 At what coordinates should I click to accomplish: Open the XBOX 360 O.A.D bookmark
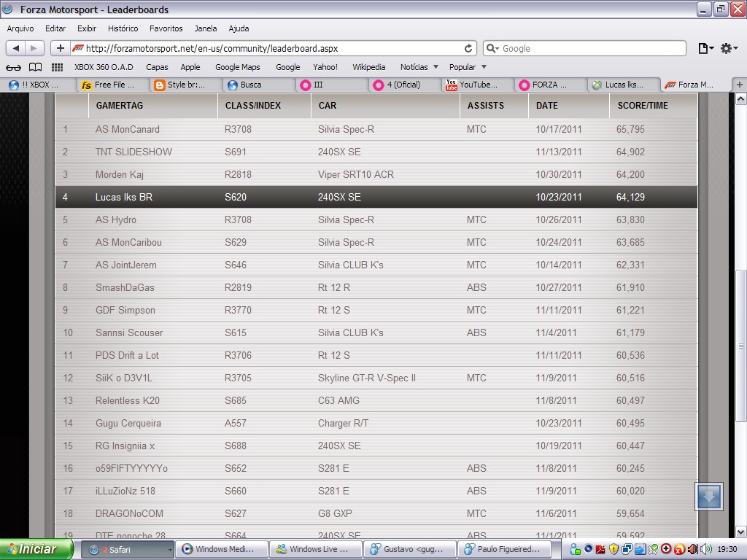104,67
